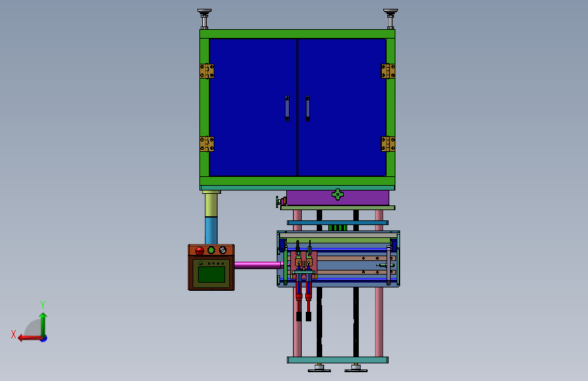Image resolution: width=588 pixels, height=381 pixels.
Task: Select the blue plate above the green gear
Action: (338, 223)
